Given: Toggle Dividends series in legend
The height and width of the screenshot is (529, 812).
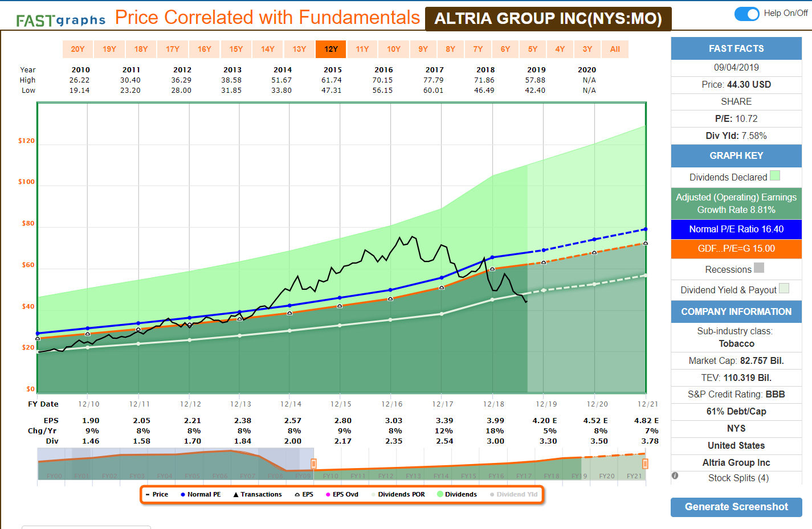Looking at the screenshot, I should pyautogui.click(x=457, y=494).
